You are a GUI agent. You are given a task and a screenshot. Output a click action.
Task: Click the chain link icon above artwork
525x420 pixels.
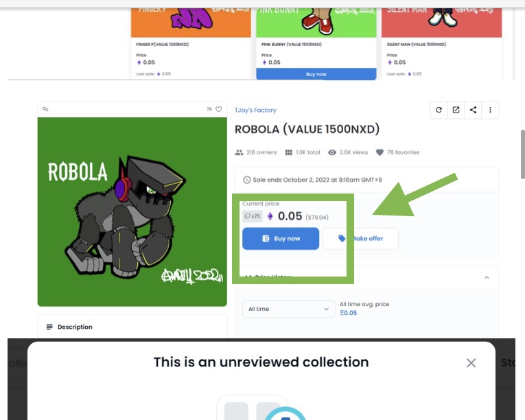coord(45,109)
